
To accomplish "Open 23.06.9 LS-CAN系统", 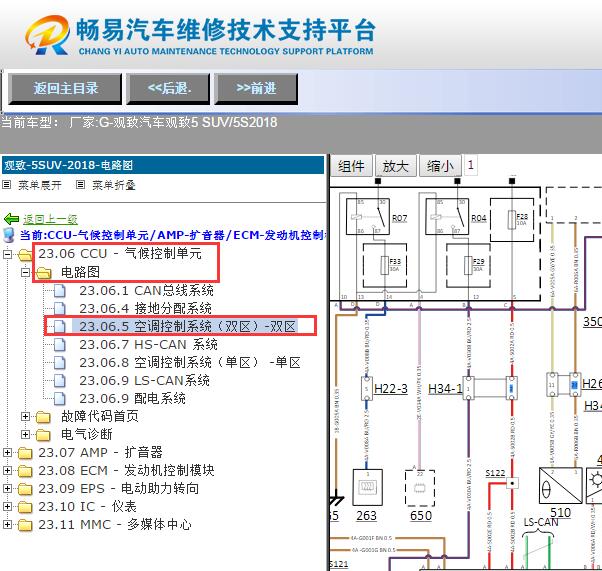I will click(144, 381).
